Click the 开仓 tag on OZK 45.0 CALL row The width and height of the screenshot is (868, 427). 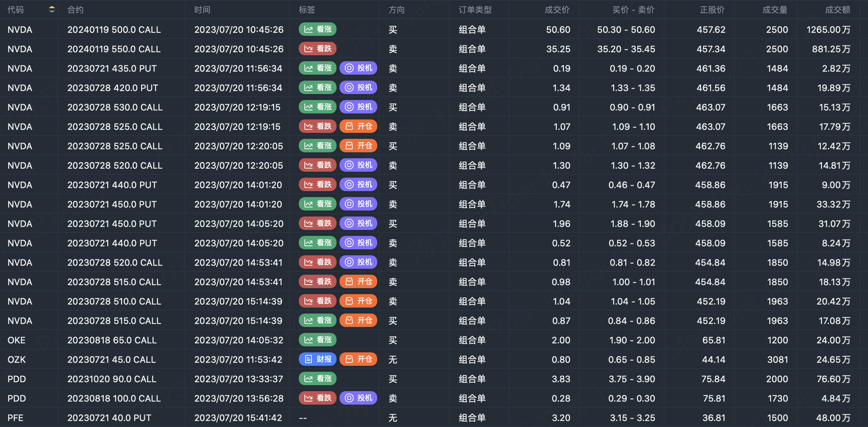coord(358,359)
